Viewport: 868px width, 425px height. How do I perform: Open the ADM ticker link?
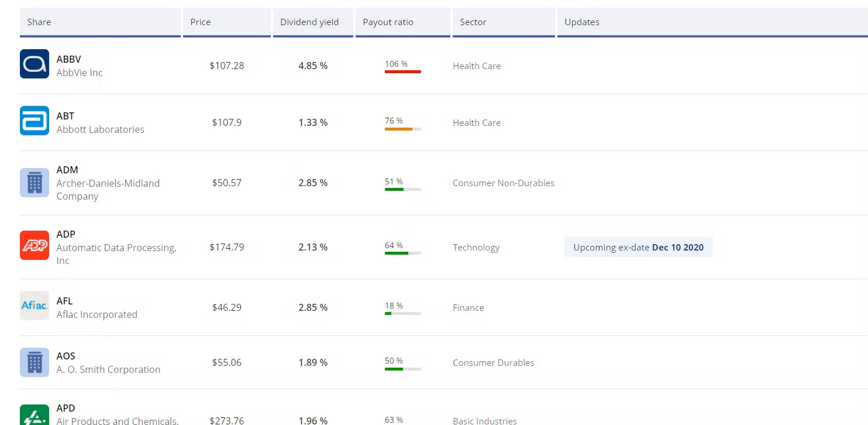(x=67, y=170)
